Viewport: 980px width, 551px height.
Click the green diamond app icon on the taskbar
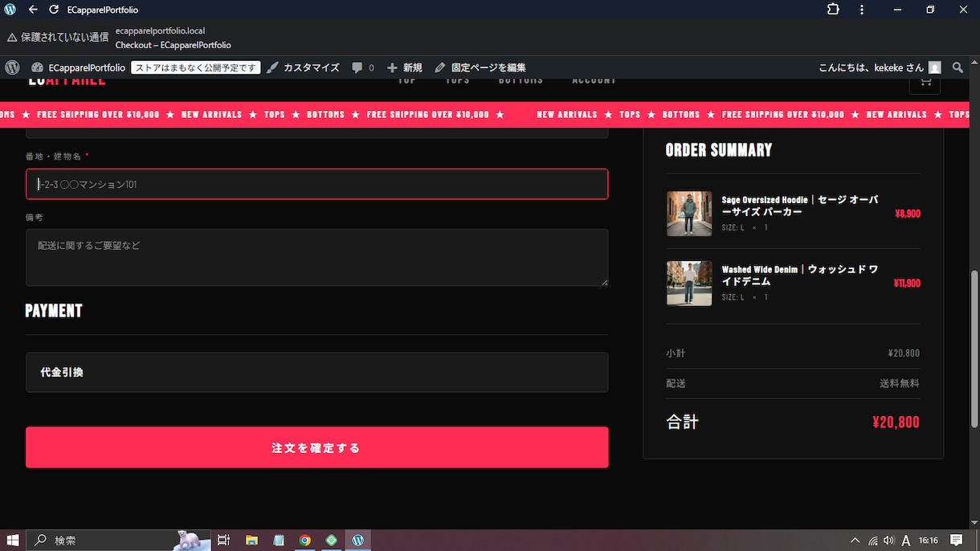332,541
